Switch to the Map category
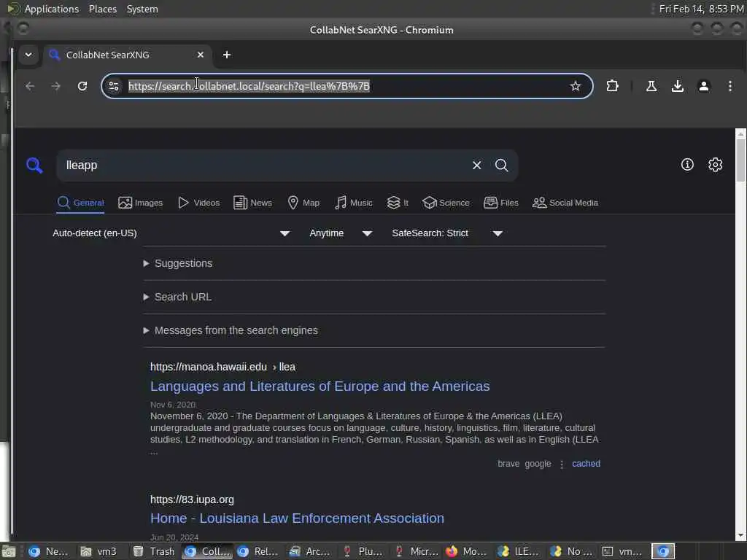This screenshot has width=747, height=560. (303, 203)
